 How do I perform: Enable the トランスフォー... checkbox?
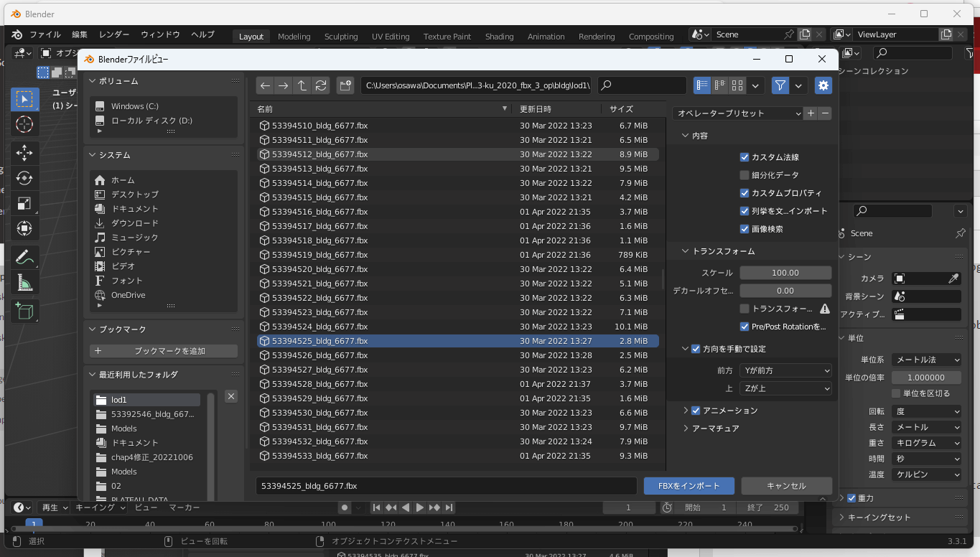745,309
